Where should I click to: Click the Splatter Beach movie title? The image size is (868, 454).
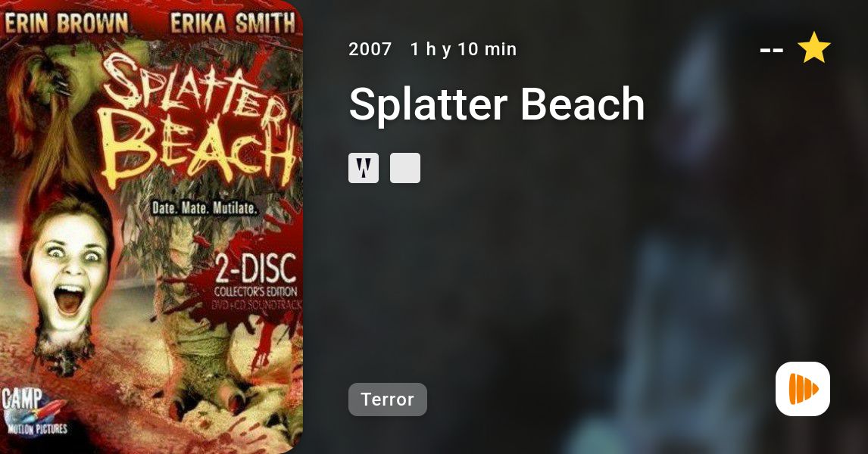(x=497, y=104)
